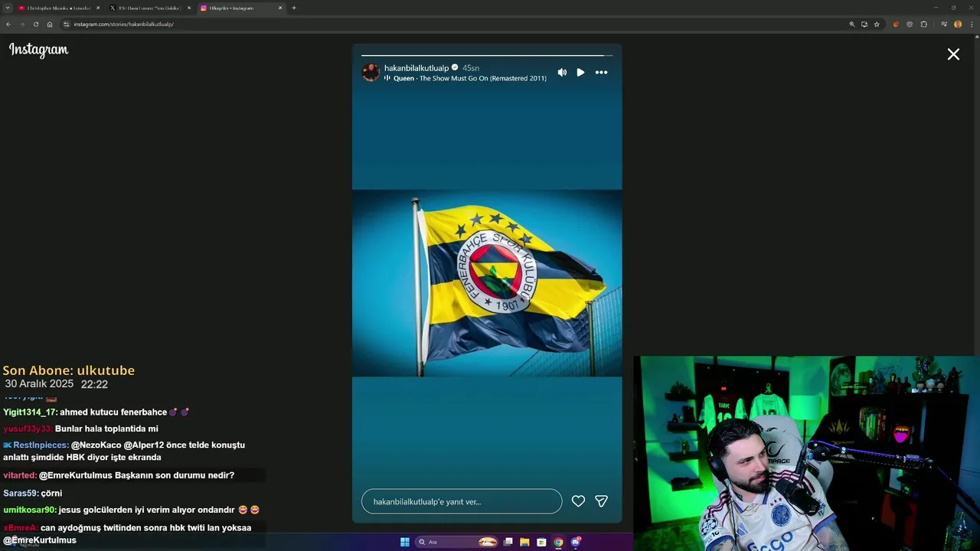This screenshot has height=551, width=980.
Task: Go forward in browser history
Action: coord(22,24)
